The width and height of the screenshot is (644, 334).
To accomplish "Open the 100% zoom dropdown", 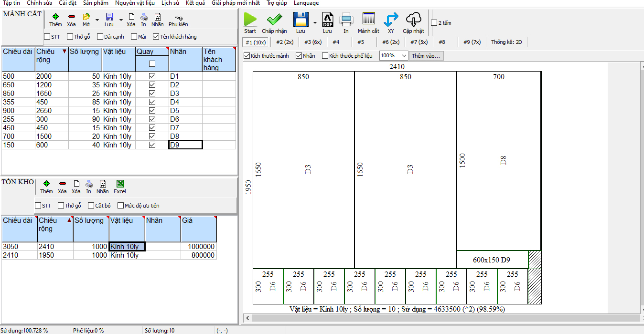I will click(404, 56).
